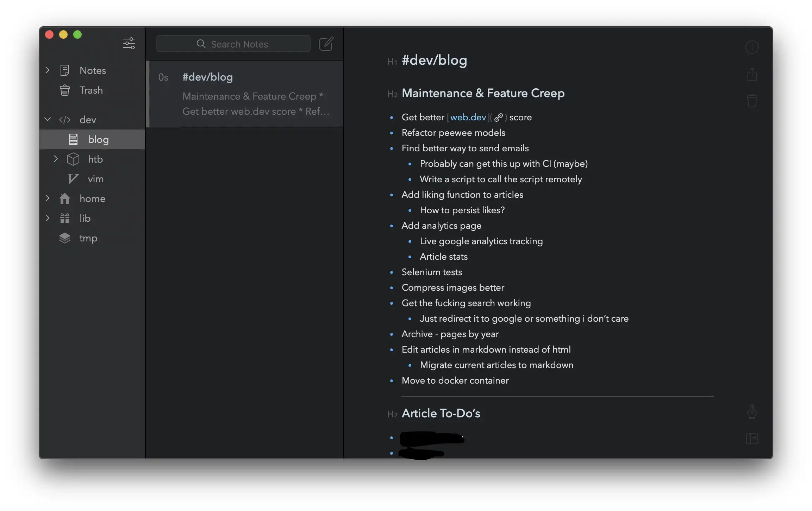Click the link icon beside web.dev
The height and width of the screenshot is (511, 812).
(x=498, y=118)
